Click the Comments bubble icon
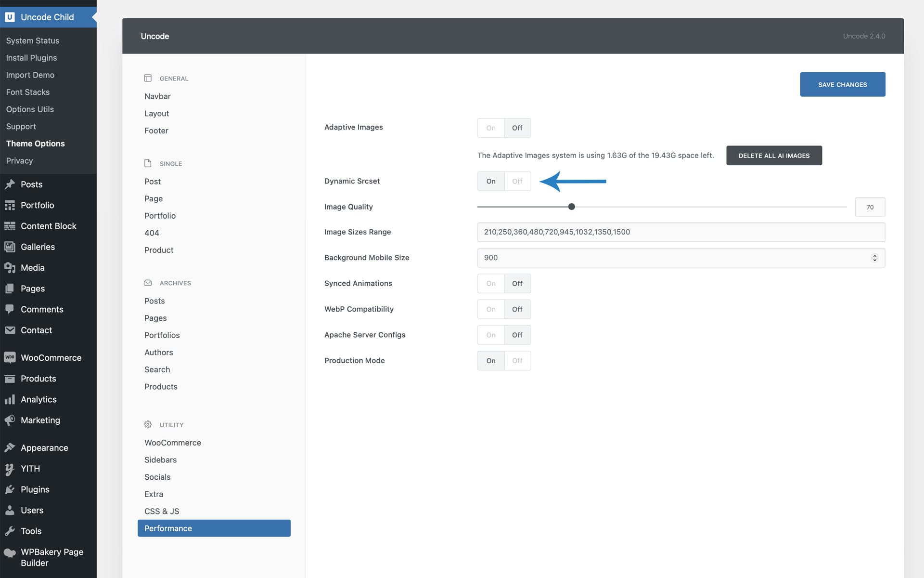The width and height of the screenshot is (924, 578). [x=10, y=309]
